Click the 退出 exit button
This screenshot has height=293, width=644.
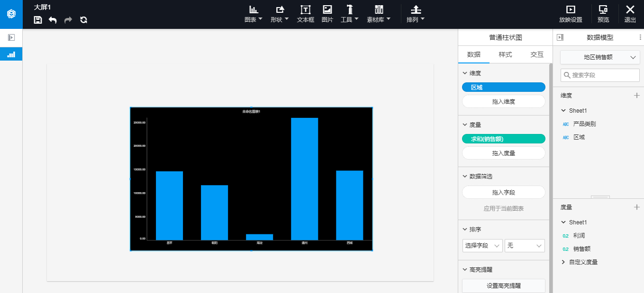click(630, 14)
